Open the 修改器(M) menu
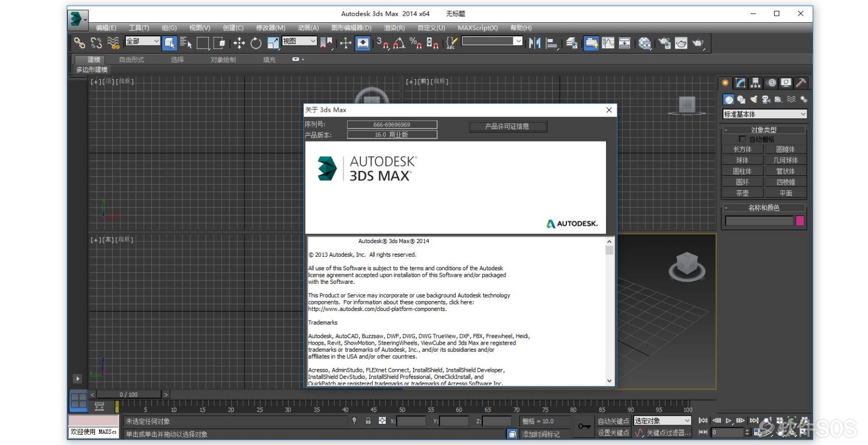The width and height of the screenshot is (868, 445). point(270,28)
